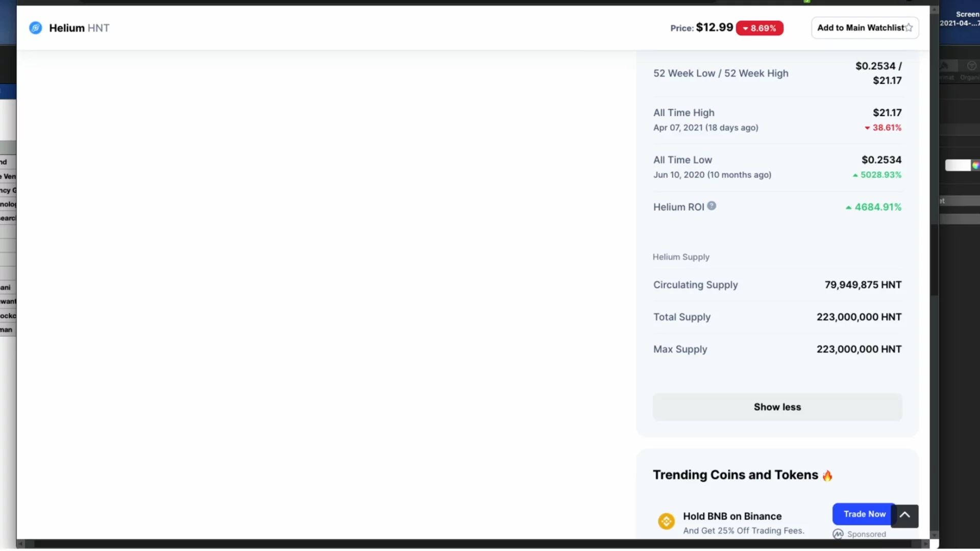Click the horizontal scrollbar right arrow
The width and height of the screenshot is (980, 551).
click(925, 544)
